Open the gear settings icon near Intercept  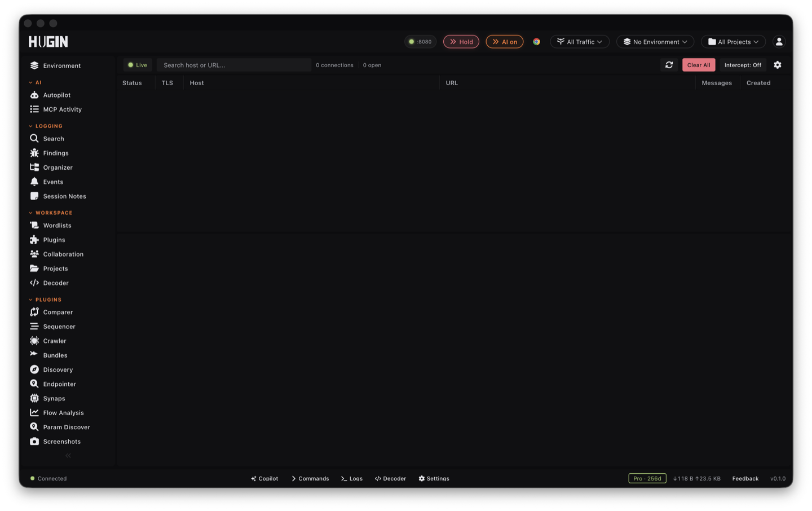778,65
